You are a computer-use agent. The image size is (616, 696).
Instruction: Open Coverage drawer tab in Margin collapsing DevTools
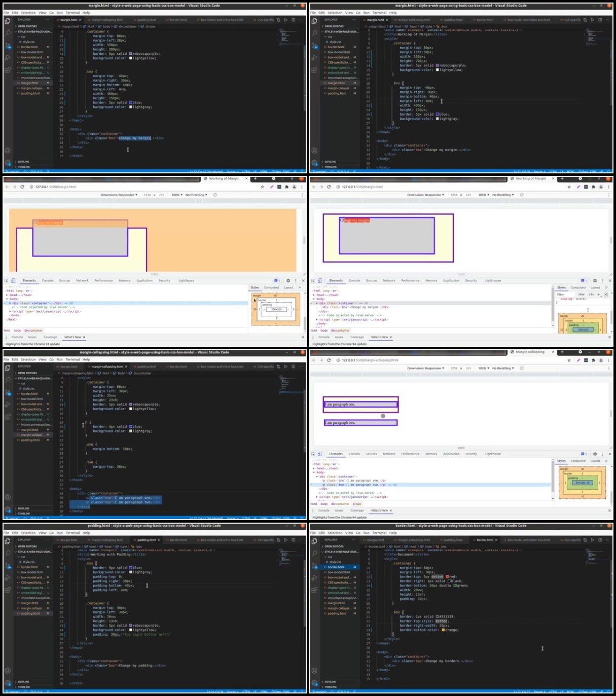pyautogui.click(x=357, y=510)
